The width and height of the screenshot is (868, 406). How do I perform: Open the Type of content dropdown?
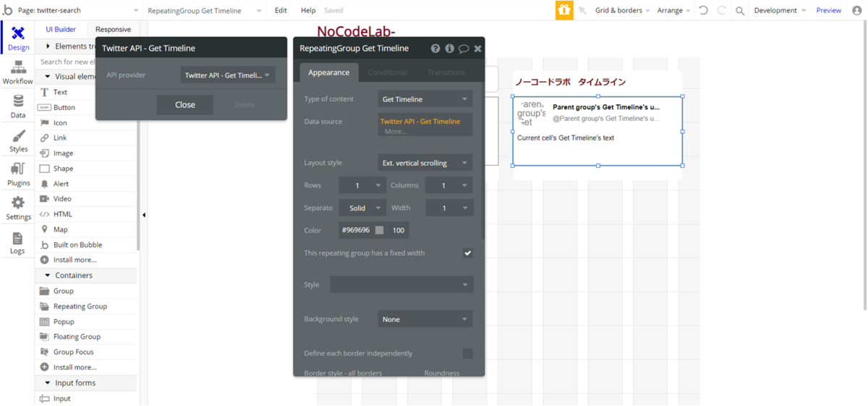pos(425,99)
